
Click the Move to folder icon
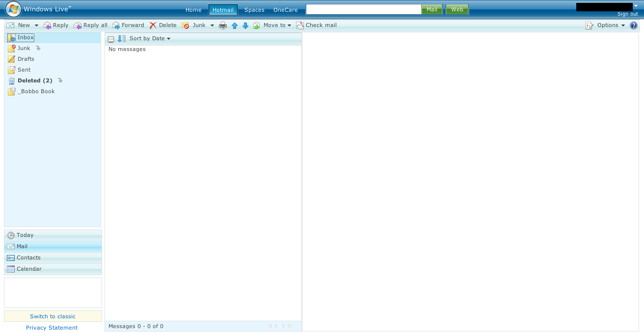click(x=256, y=25)
